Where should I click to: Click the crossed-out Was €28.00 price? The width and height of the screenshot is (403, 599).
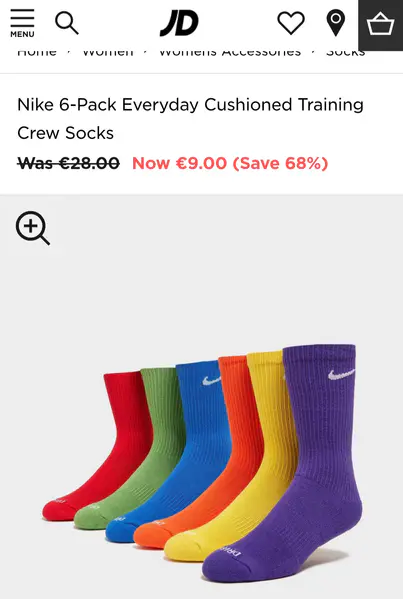click(68, 164)
